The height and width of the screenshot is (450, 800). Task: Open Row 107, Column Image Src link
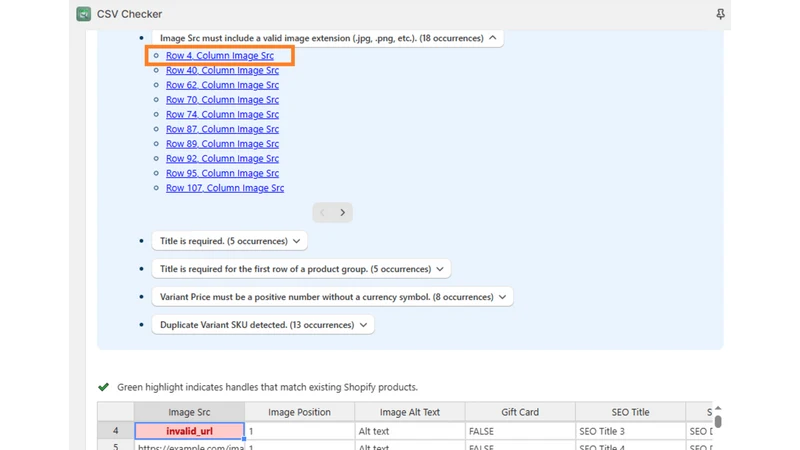224,188
